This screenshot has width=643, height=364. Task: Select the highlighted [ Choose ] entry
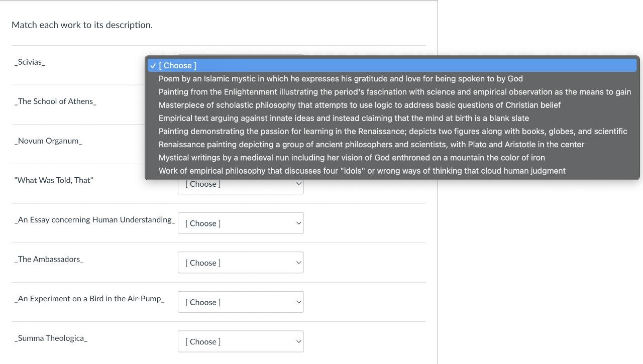[177, 65]
